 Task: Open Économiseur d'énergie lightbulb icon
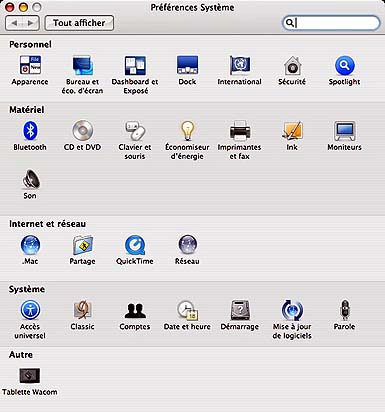click(x=187, y=131)
